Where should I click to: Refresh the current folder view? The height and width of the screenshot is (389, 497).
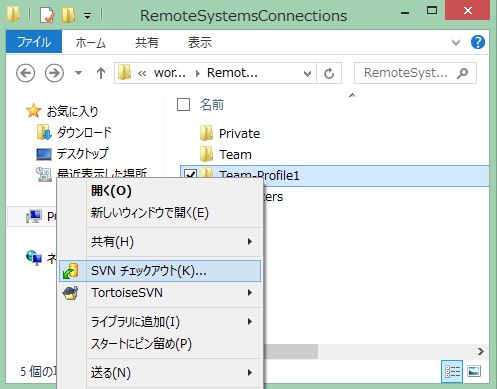329,73
